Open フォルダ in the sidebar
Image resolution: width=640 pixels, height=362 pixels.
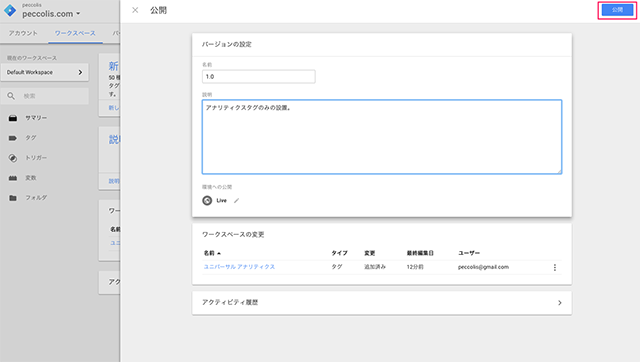(x=36, y=198)
